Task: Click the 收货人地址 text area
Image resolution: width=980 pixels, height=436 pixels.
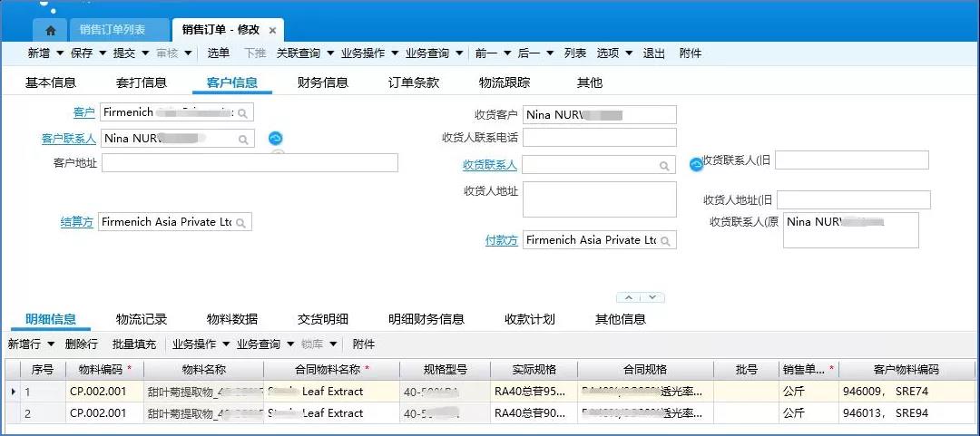Action: pos(600,199)
